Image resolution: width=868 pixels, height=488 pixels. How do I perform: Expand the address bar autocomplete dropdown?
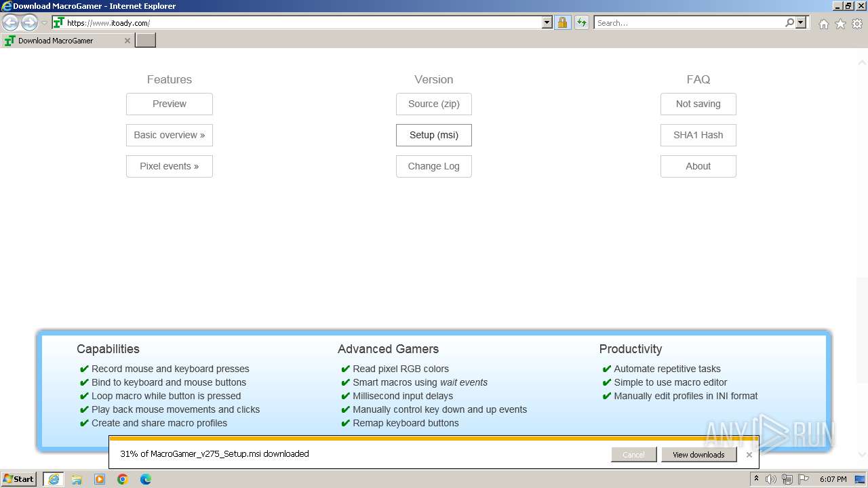point(547,23)
